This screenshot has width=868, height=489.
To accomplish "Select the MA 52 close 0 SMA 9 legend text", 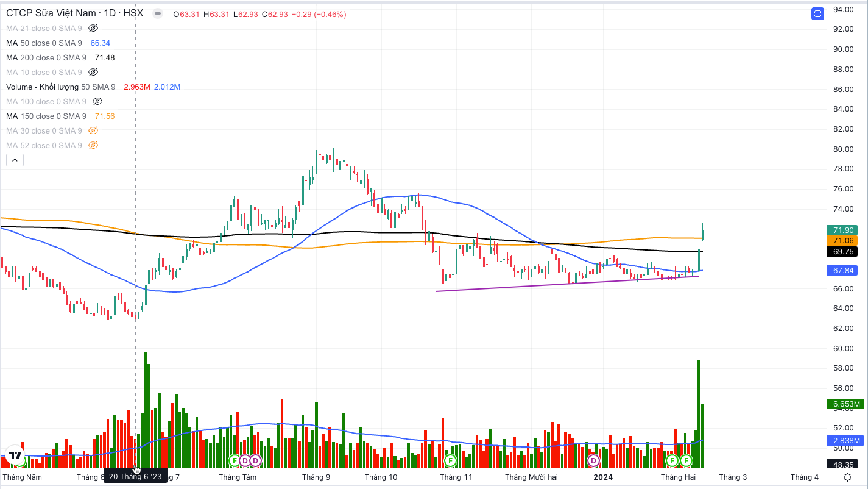I will (x=44, y=145).
